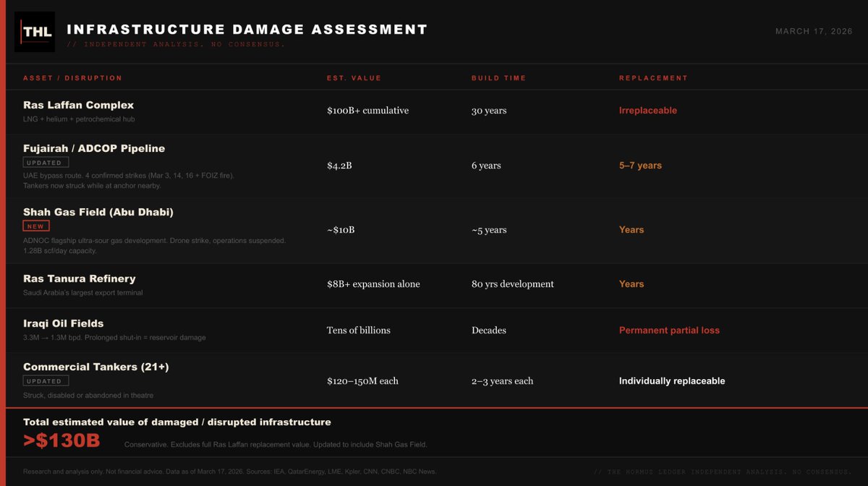Click the Decades build time
Image resolution: width=868 pixels, height=486 pixels.
[489, 331]
